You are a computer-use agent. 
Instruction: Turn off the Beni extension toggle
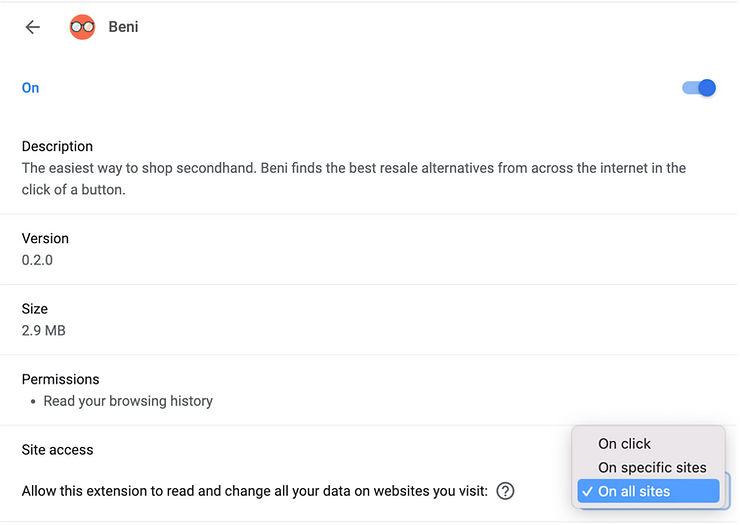click(x=699, y=88)
